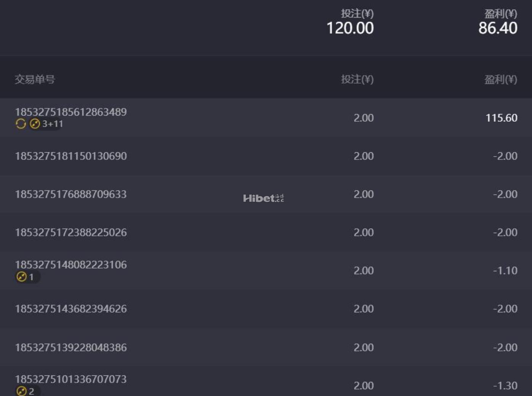Select row with ID 1853275139228048386
532x396 pixels.
click(71, 348)
